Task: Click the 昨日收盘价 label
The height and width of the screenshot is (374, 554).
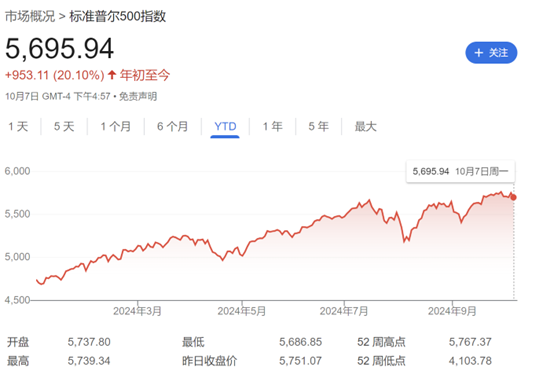Action: [x=210, y=361]
